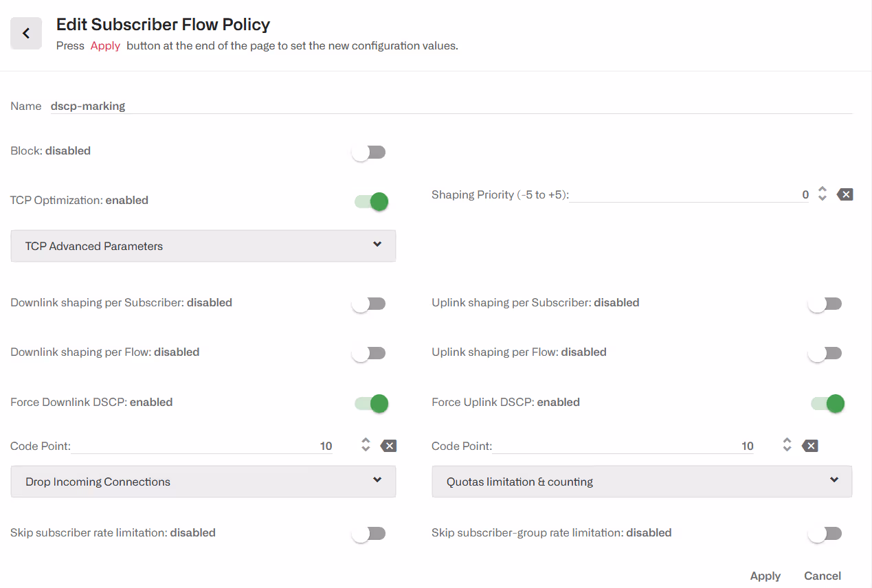This screenshot has width=872, height=588.
Task: Expand Drop Incoming Connections section
Action: [x=203, y=482]
